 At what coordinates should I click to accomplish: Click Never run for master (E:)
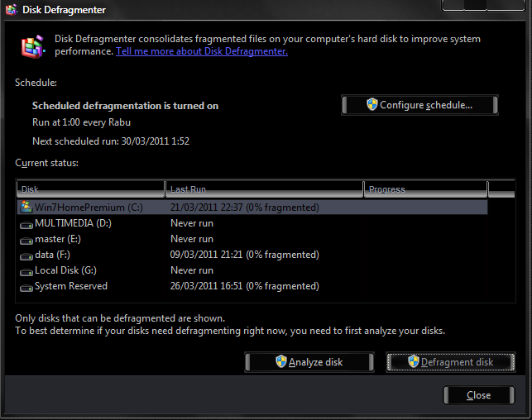click(x=192, y=239)
